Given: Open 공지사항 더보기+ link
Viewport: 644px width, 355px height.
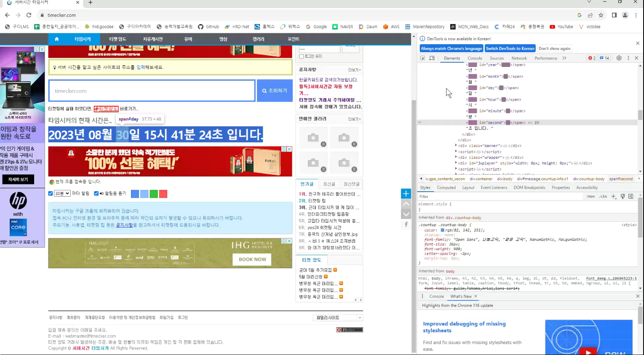Looking at the screenshot, I should tap(354, 70).
